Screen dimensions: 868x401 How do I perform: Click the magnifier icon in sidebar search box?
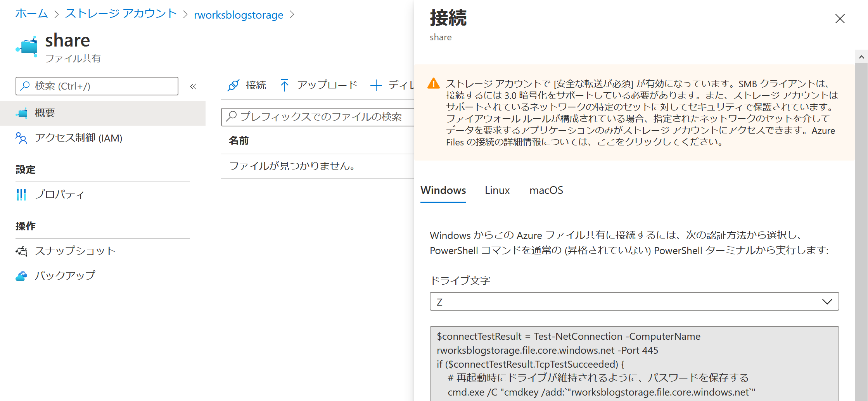[25, 86]
